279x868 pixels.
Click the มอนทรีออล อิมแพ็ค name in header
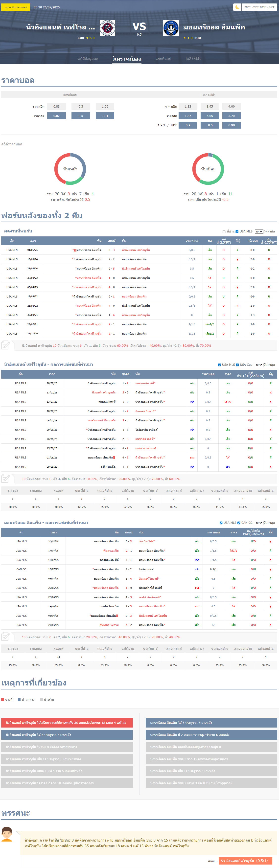[x=214, y=27]
